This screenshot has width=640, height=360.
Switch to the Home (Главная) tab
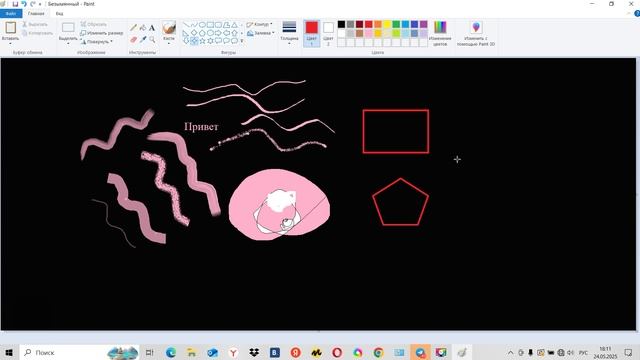point(36,13)
